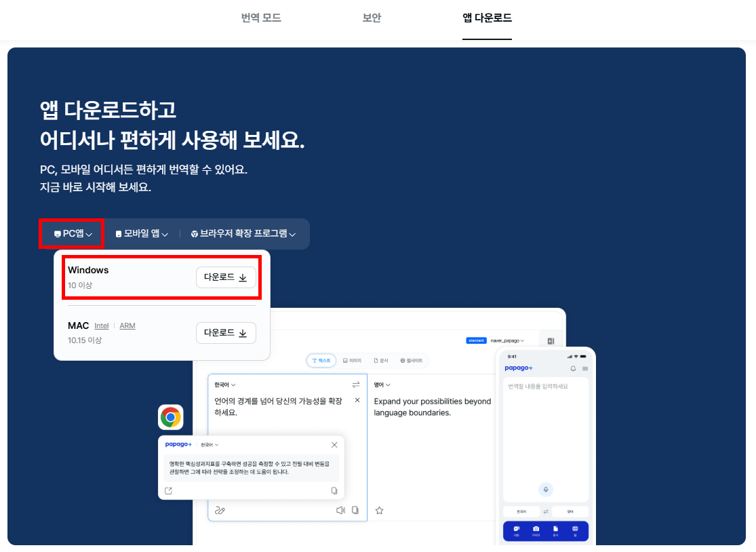Screen dimensions: 756x552
Task: Copy source text in translator box
Action: point(355,511)
